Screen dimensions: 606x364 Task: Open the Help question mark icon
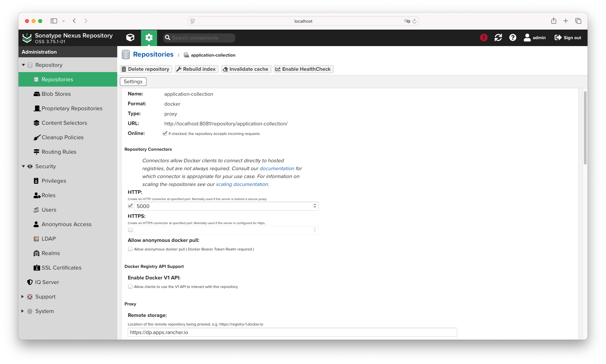point(512,38)
